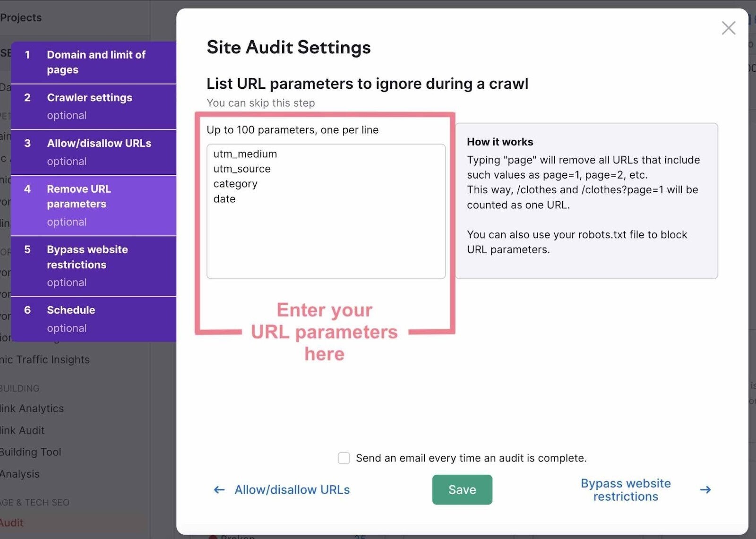Click the Projects item in sidebar
The image size is (756, 539).
click(x=21, y=17)
